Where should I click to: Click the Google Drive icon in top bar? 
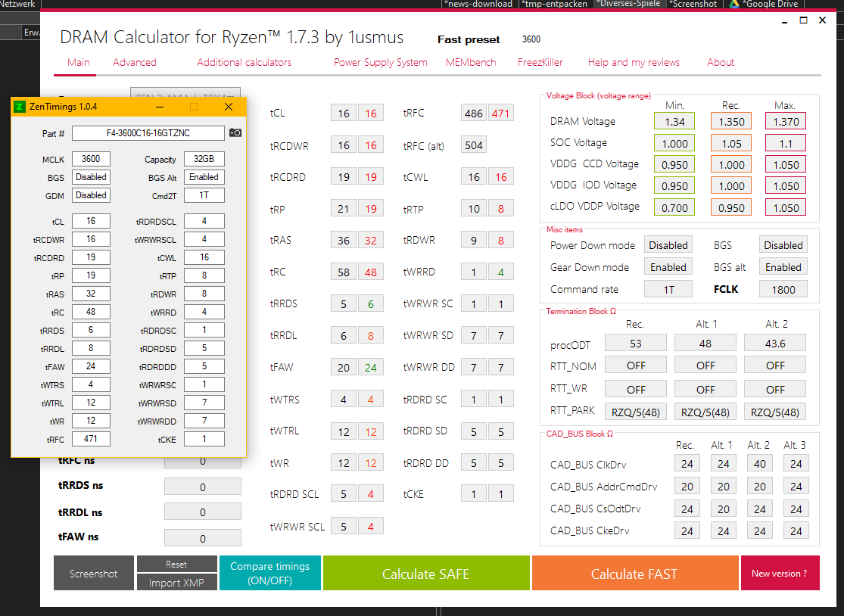pos(733,4)
